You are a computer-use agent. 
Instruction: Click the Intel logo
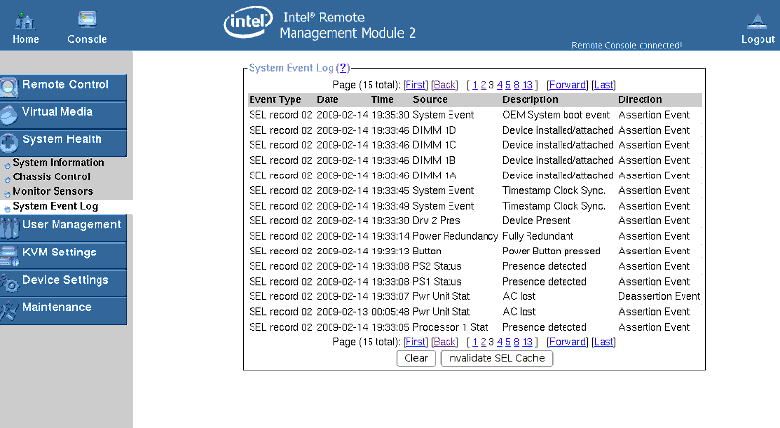click(248, 22)
